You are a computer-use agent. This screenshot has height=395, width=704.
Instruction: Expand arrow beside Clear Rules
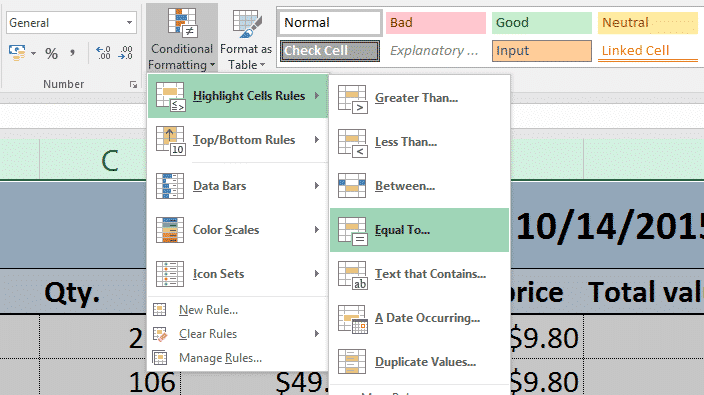click(x=317, y=334)
